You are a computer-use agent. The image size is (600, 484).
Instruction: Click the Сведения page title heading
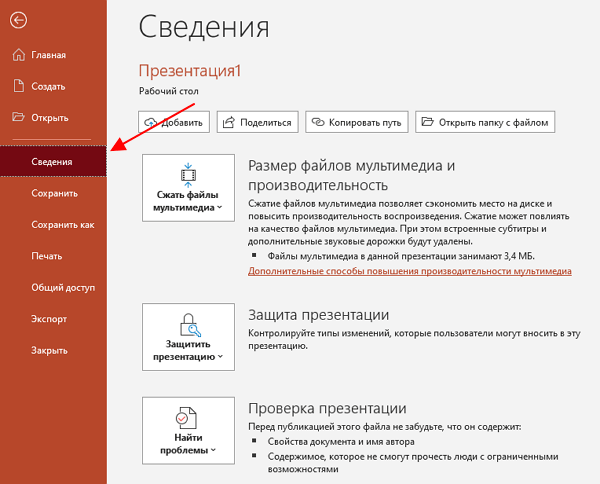click(x=204, y=26)
